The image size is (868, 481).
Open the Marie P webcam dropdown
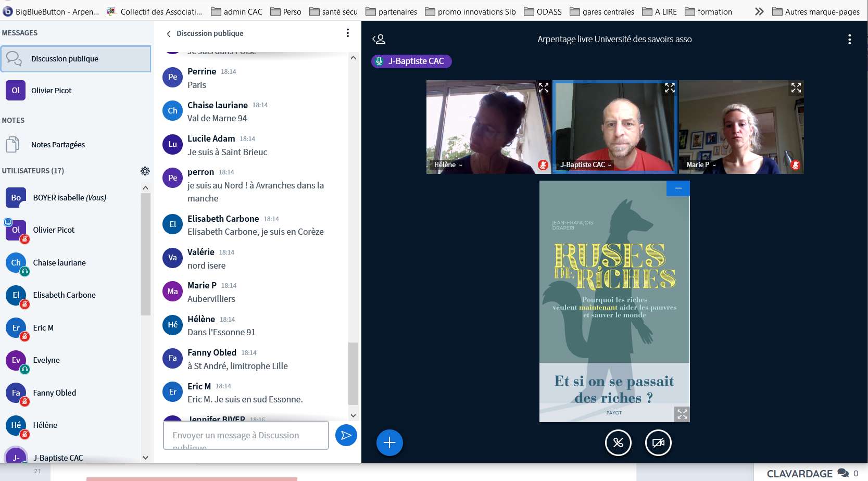pyautogui.click(x=701, y=165)
